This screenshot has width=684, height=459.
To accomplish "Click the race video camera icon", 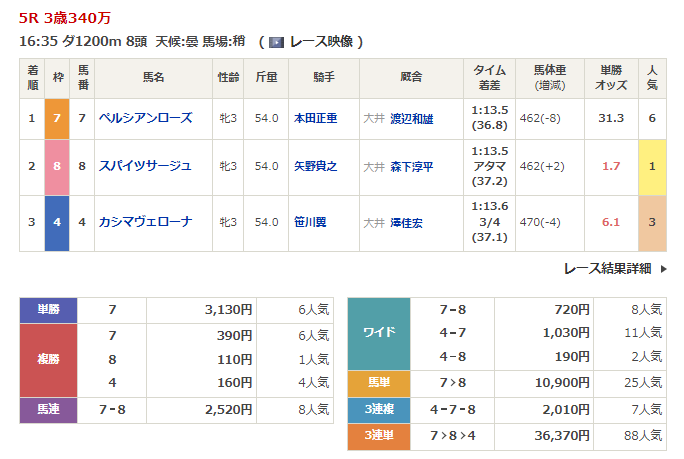I will [x=275, y=42].
